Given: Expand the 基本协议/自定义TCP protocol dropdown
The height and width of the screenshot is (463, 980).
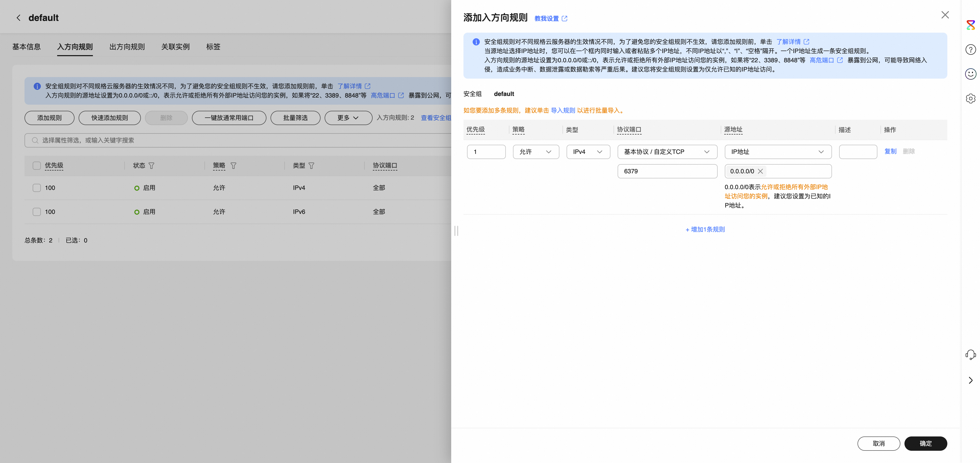Looking at the screenshot, I should 667,152.
